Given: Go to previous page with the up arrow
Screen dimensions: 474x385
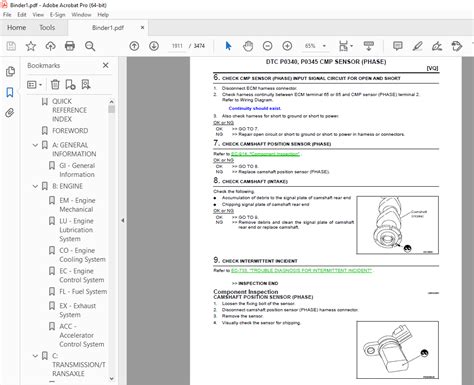Looking at the screenshot, I should pos(134,46).
